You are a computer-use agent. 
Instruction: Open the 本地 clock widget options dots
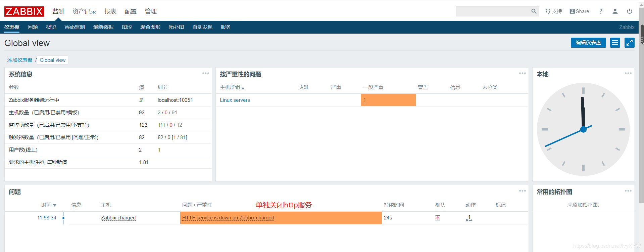click(628, 73)
